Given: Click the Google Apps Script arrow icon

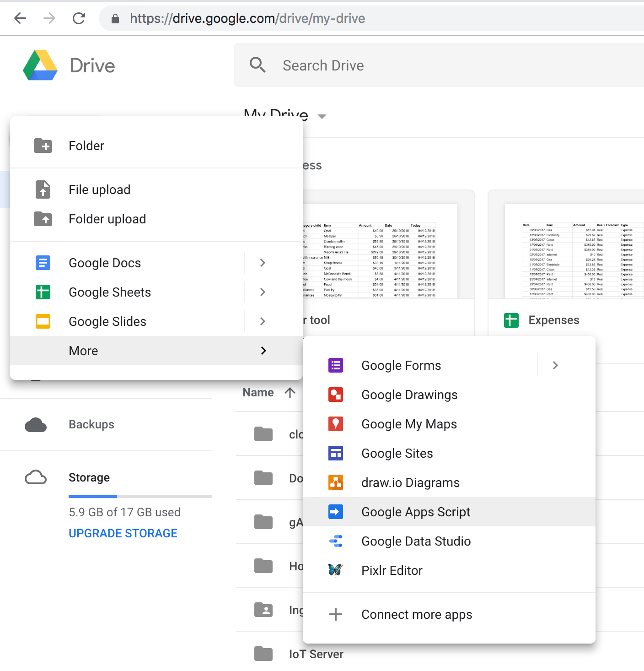Looking at the screenshot, I should [x=336, y=512].
